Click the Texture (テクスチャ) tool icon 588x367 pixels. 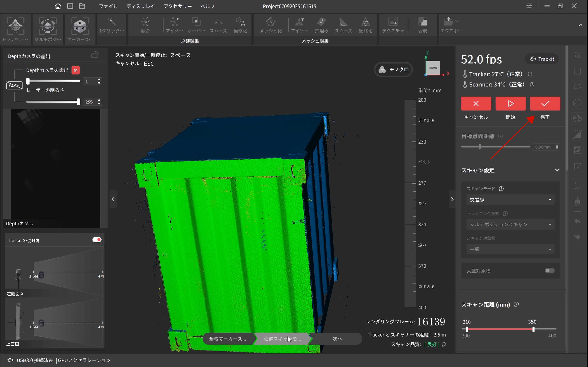393,22
